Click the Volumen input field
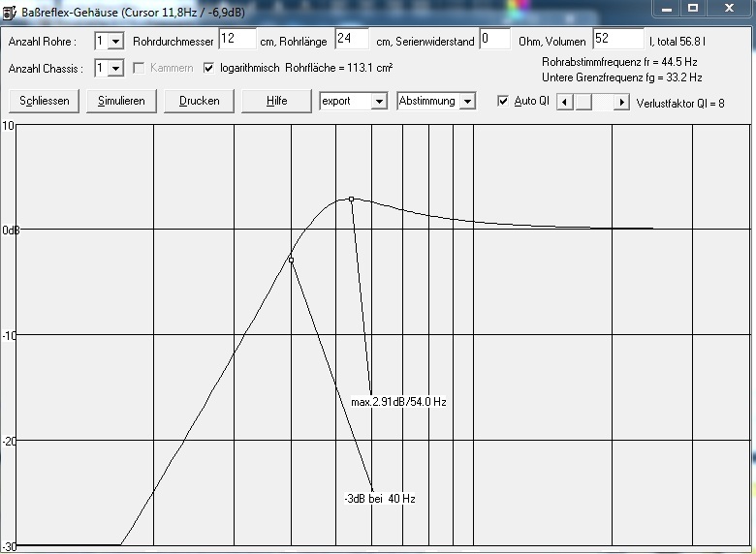The width and height of the screenshot is (756, 554). [618, 39]
